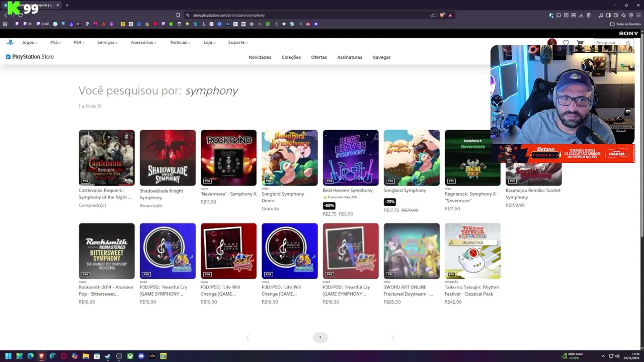Open File Explorer from the taskbar

tap(86, 356)
